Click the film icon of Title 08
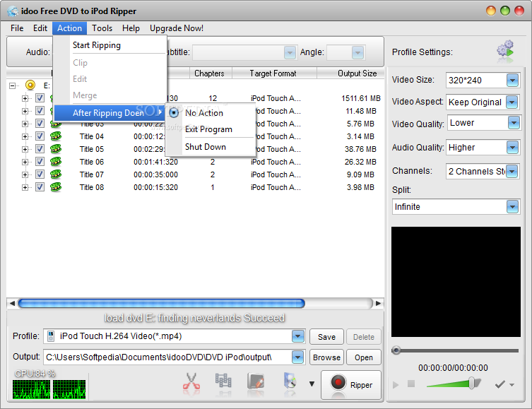The image size is (532, 409). pyautogui.click(x=56, y=187)
